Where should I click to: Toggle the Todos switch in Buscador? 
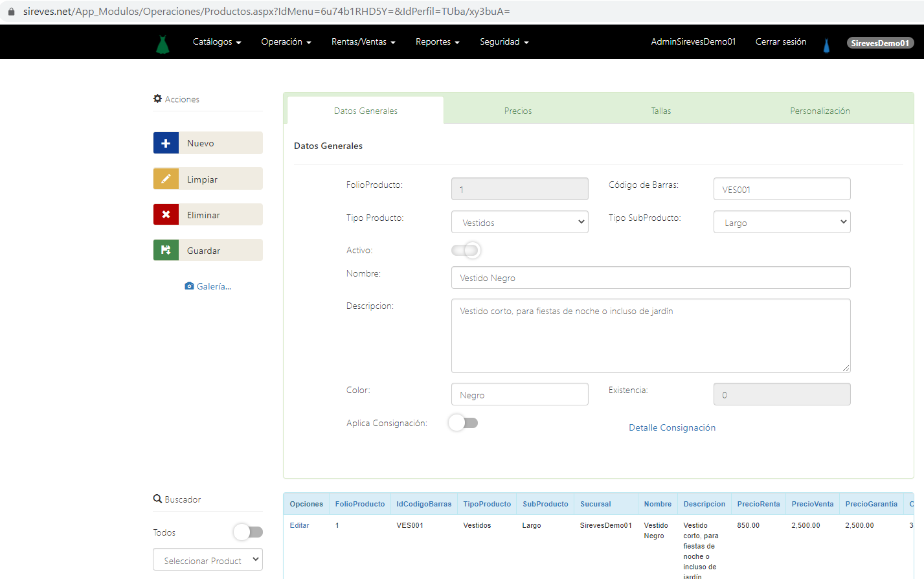pos(248,532)
